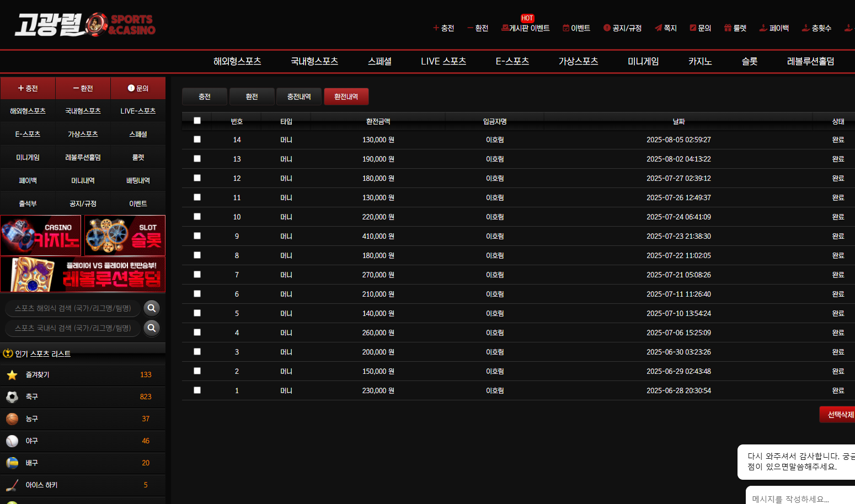
Task: Click the 270,000 원 amount cell
Action: click(378, 275)
